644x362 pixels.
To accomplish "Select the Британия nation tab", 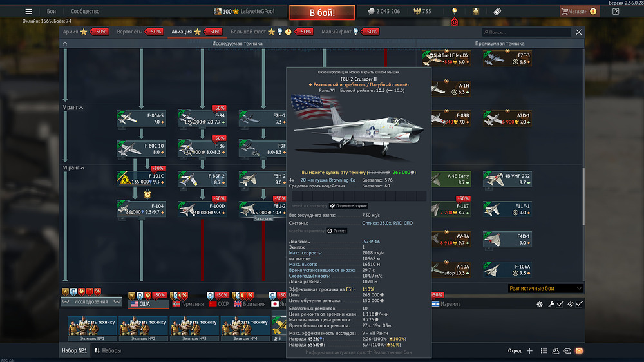I will point(250,304).
